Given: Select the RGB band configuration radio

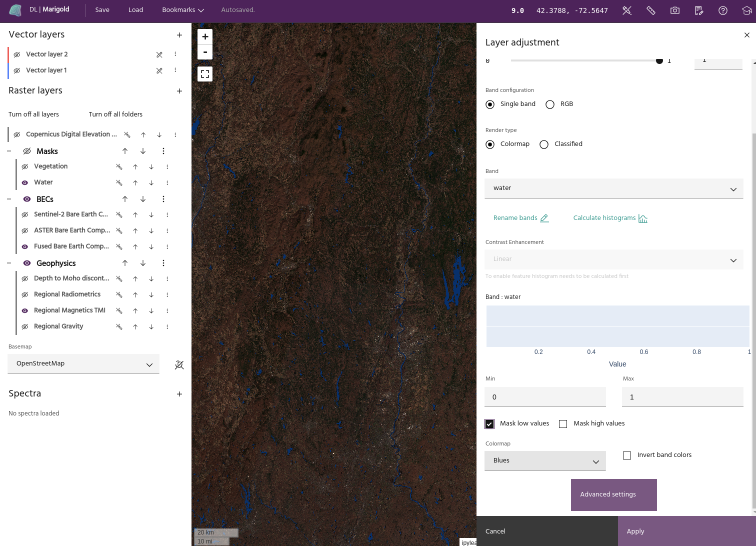Looking at the screenshot, I should pyautogui.click(x=550, y=104).
